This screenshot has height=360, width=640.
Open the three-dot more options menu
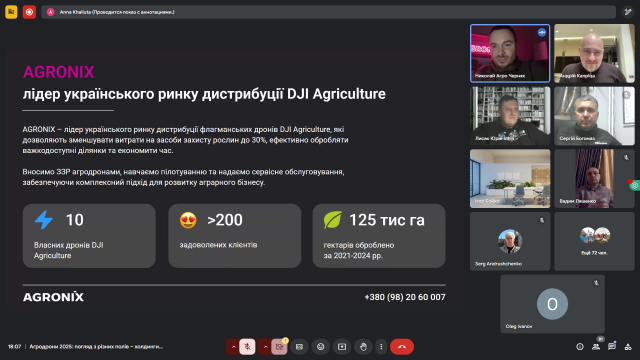point(381,347)
